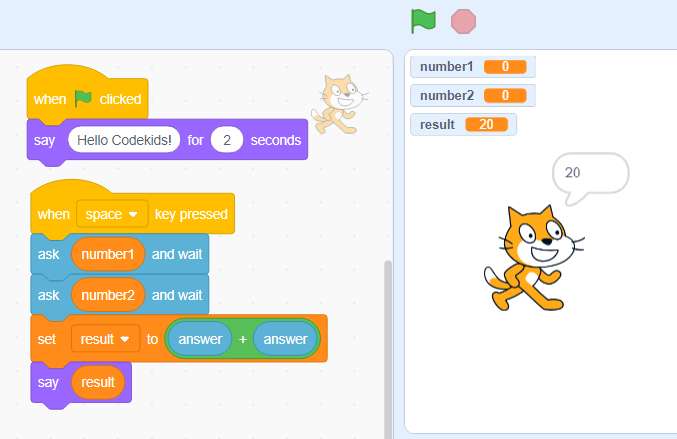This screenshot has height=439, width=677.
Task: Click the seconds value field showing 2
Action: [227, 140]
